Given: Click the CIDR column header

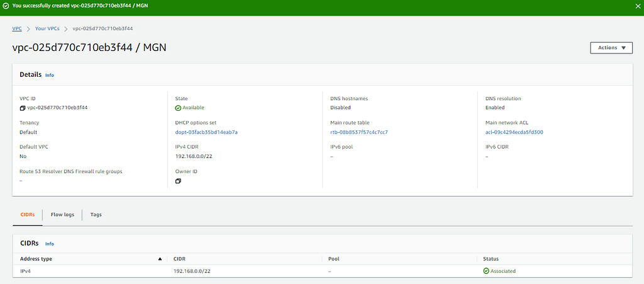Looking at the screenshot, I should point(180,259).
